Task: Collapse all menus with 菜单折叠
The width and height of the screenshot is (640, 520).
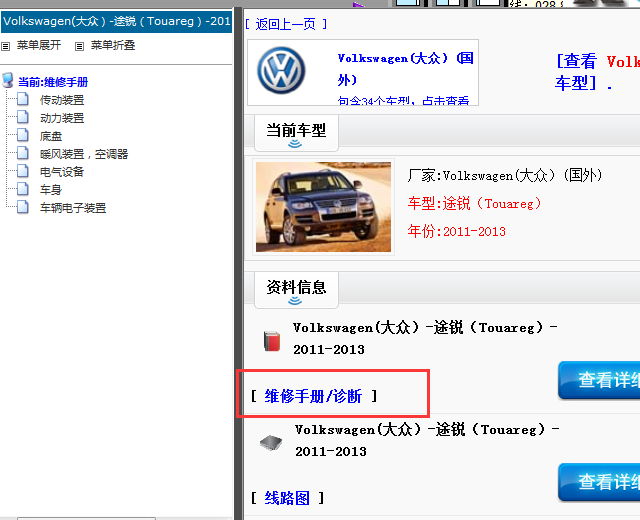Action: pyautogui.click(x=113, y=45)
